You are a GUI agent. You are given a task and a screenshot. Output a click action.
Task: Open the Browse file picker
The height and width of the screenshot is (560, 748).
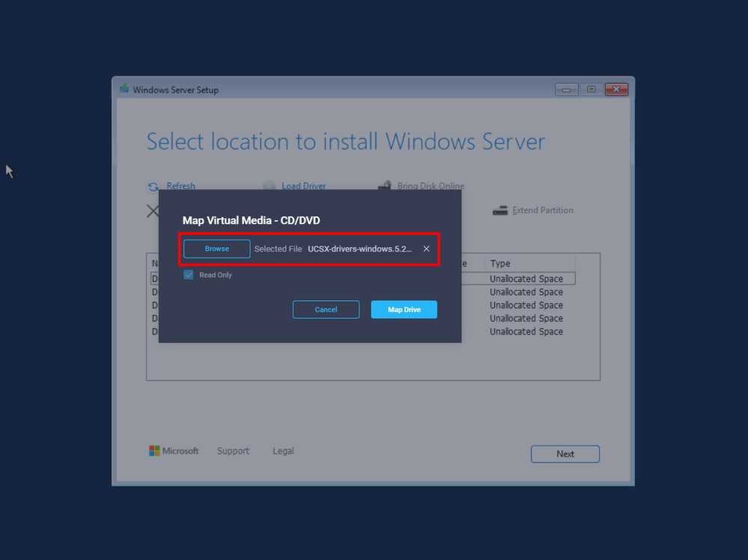click(x=216, y=249)
